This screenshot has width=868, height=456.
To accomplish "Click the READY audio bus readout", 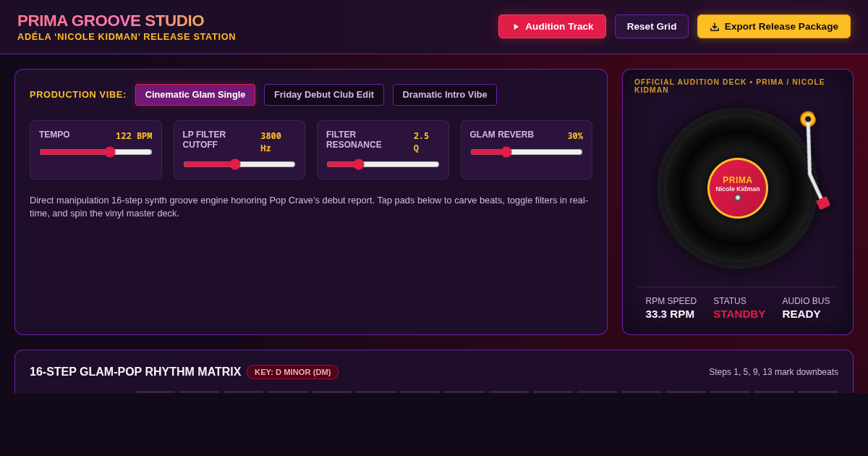I will click(x=801, y=314).
